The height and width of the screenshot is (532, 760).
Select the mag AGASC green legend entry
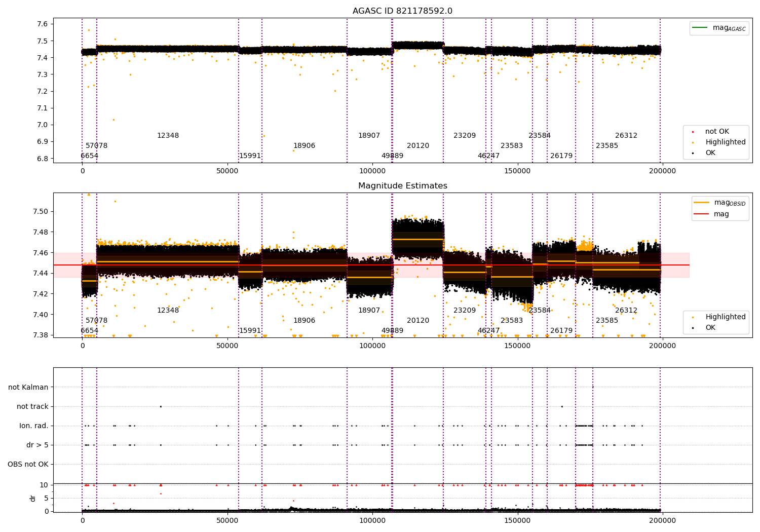[719, 28]
